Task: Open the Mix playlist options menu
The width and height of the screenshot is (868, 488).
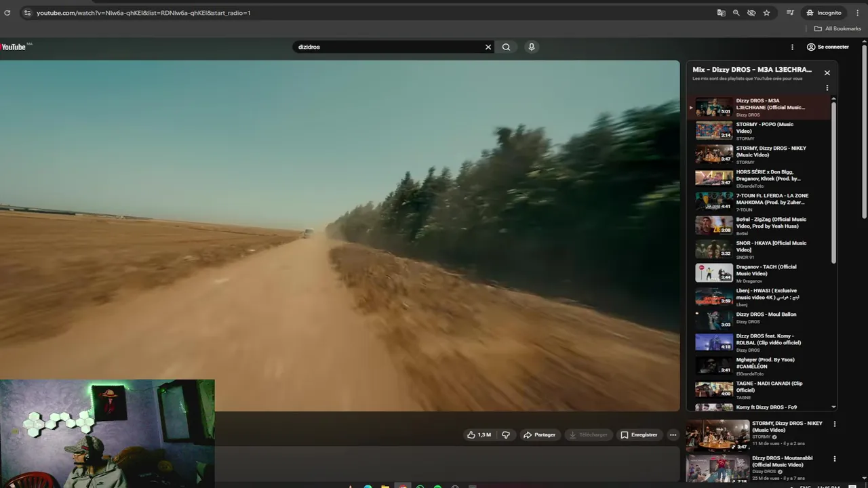Action: click(827, 88)
